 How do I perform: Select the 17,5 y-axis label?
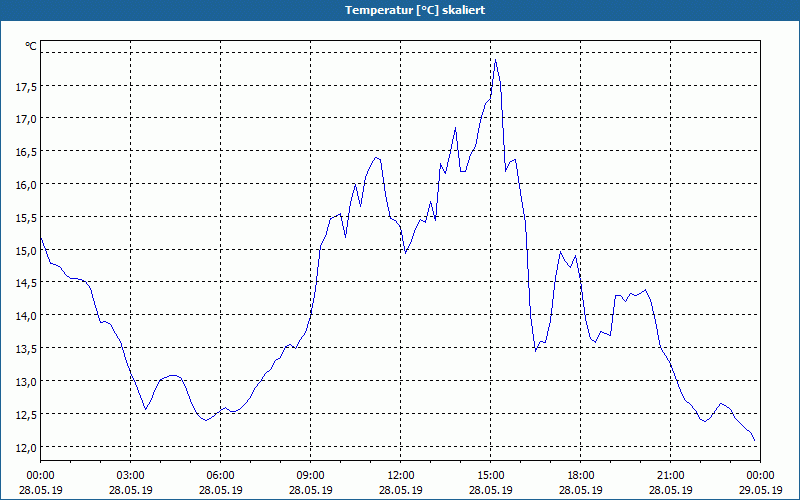click(x=26, y=86)
